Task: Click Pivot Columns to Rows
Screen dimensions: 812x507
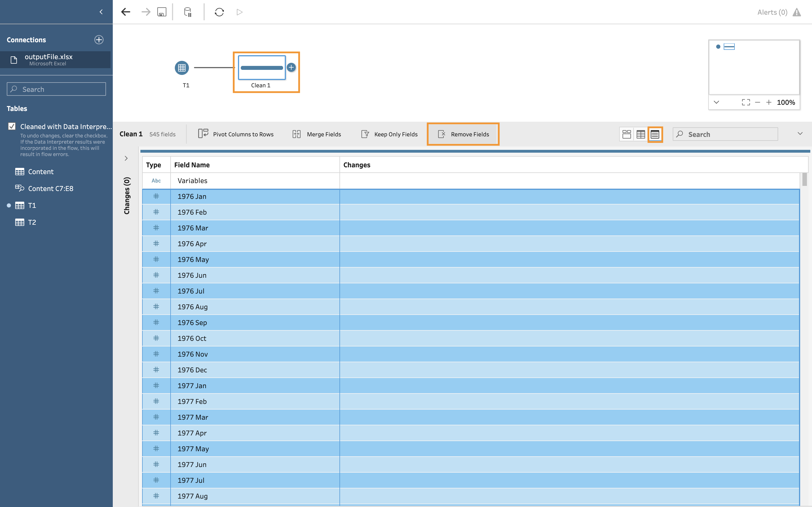Action: [236, 134]
